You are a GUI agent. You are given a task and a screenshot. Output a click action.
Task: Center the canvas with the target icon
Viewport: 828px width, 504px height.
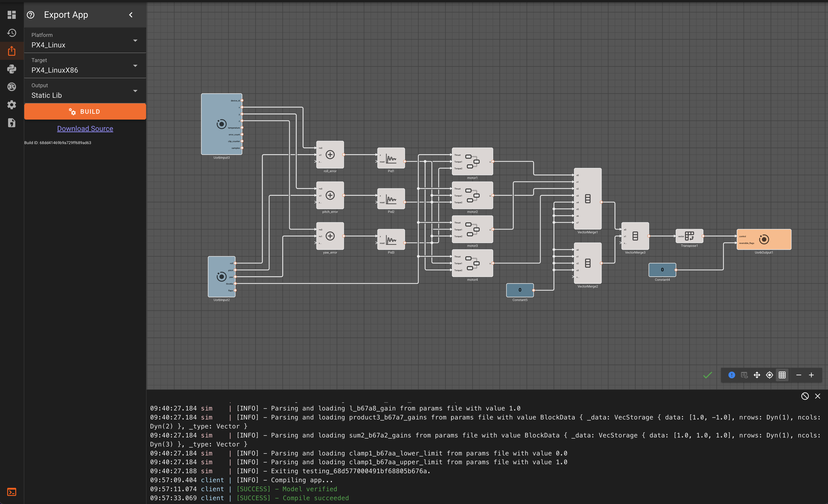pyautogui.click(x=770, y=375)
